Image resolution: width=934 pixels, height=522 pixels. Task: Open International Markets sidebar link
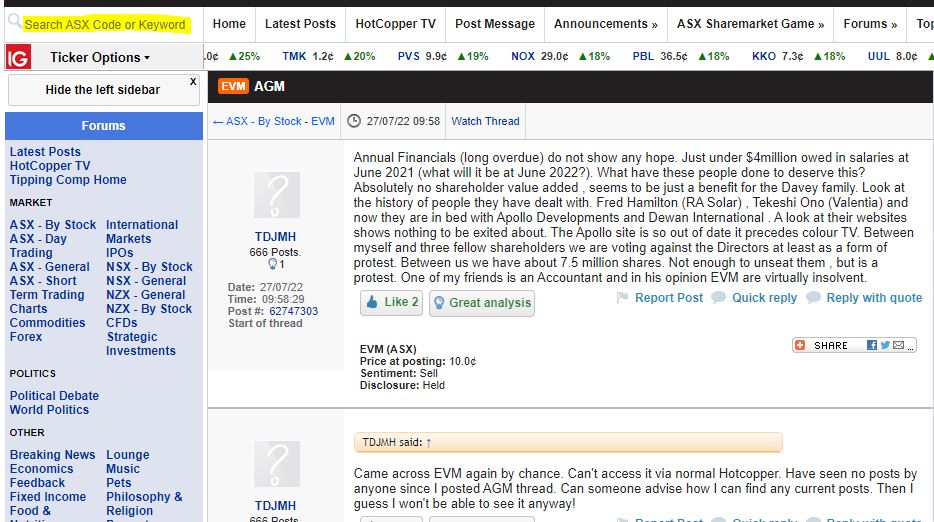(x=142, y=232)
